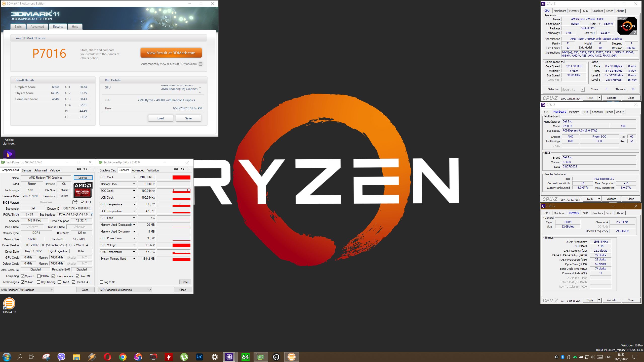
Task: Open the Memory Clock sensor dropdown
Action: pyautogui.click(x=134, y=184)
